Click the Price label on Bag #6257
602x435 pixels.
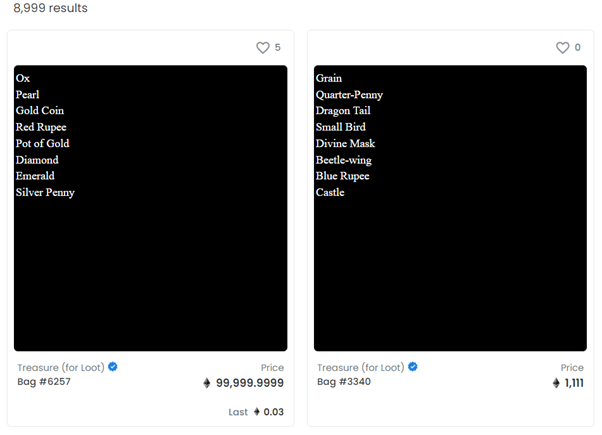point(271,368)
